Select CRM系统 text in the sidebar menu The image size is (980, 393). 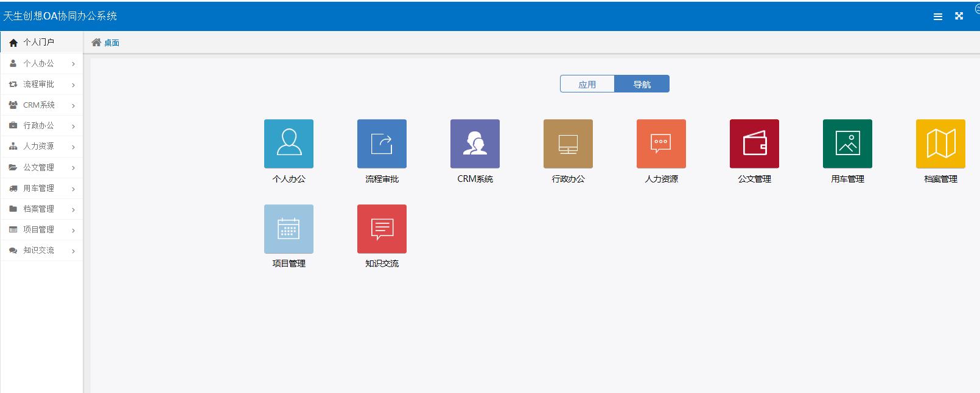tap(39, 105)
